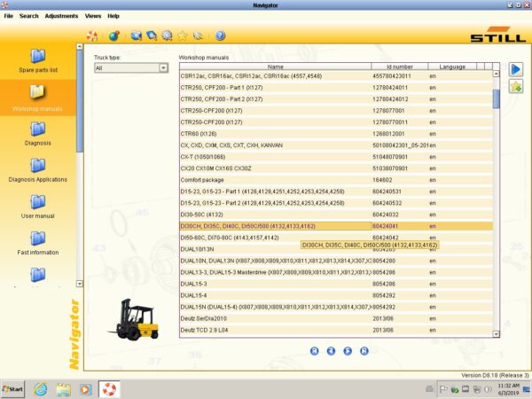Go to next page of manuals list
Viewport: 532px width, 399px height.
[348, 351]
